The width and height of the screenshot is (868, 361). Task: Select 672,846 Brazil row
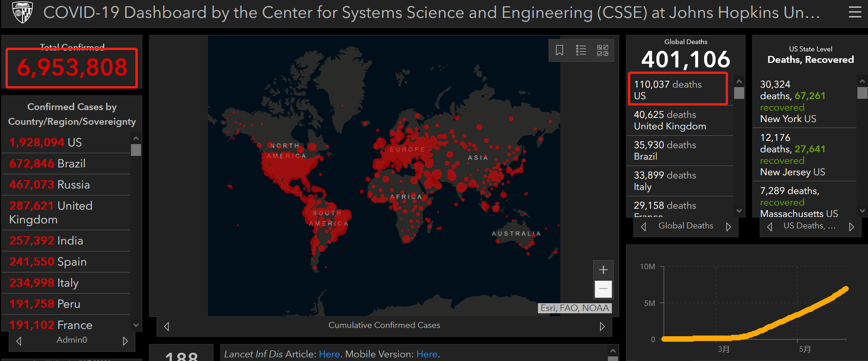click(x=66, y=164)
